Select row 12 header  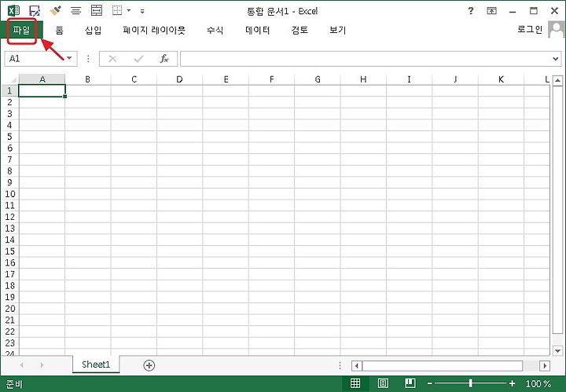(9, 217)
